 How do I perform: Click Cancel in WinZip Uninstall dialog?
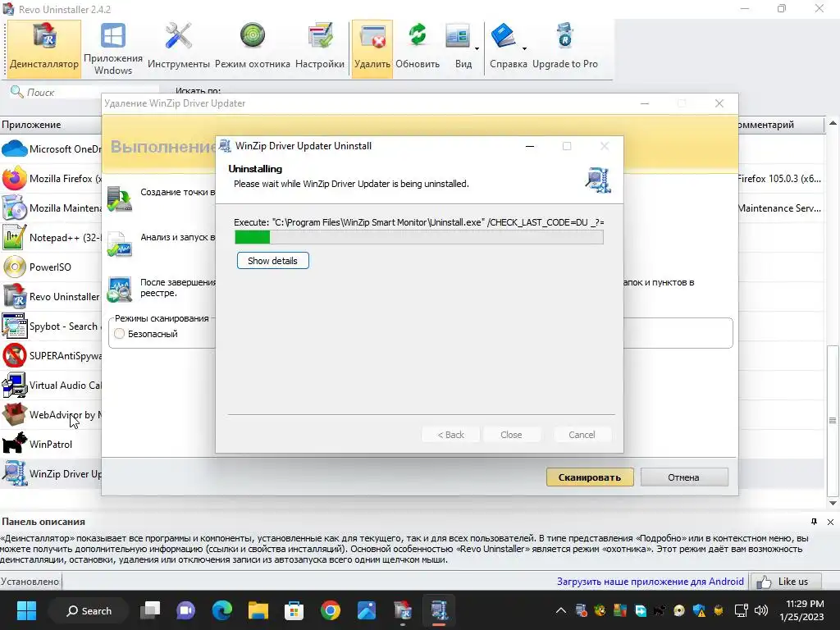[582, 435]
